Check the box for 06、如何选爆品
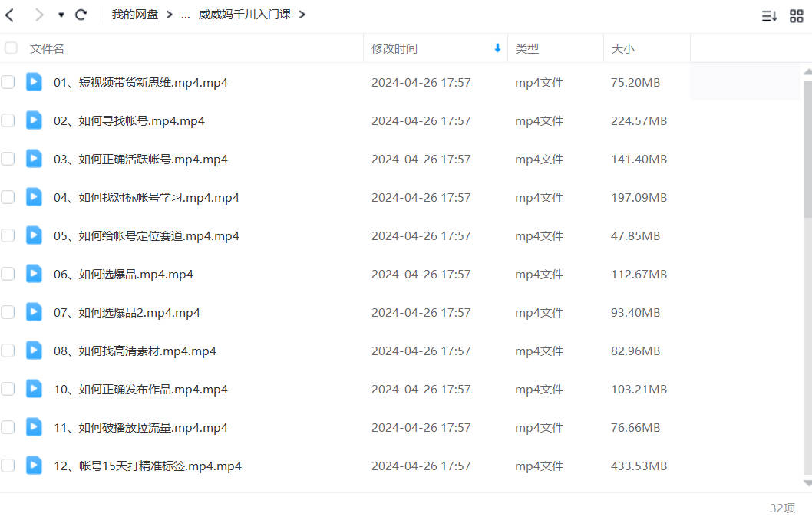Image resolution: width=812 pixels, height=520 pixels. point(8,274)
